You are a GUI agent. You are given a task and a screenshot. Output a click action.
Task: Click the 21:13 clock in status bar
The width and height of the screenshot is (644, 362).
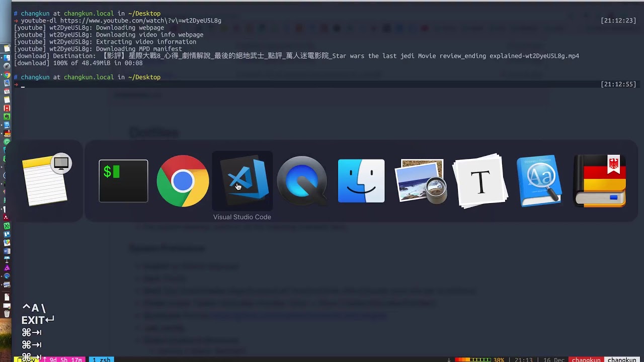pos(523,359)
